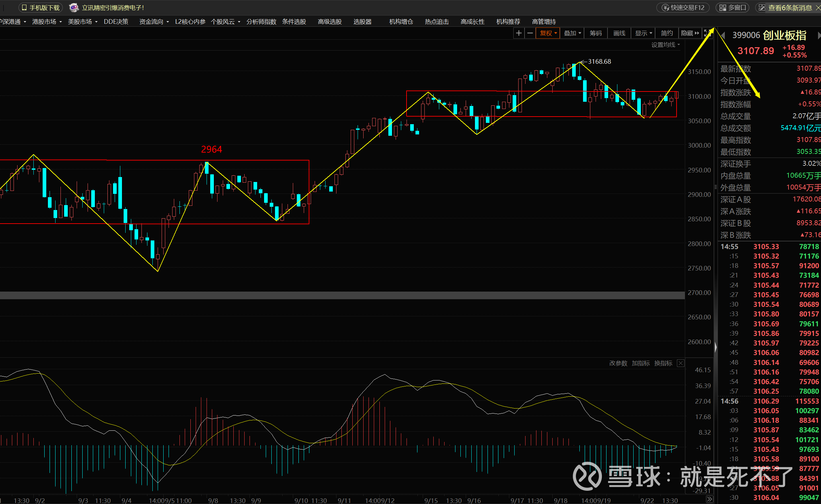
Task: Select the 条件选股 menu item
Action: coord(294,22)
